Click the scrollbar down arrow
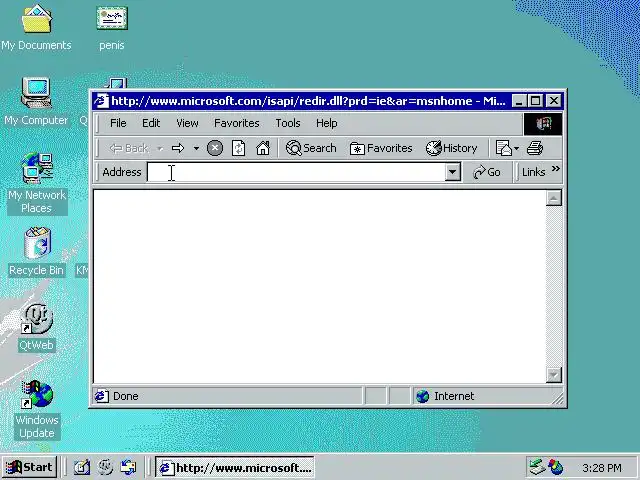Viewport: 640px width, 480px height. tap(553, 375)
